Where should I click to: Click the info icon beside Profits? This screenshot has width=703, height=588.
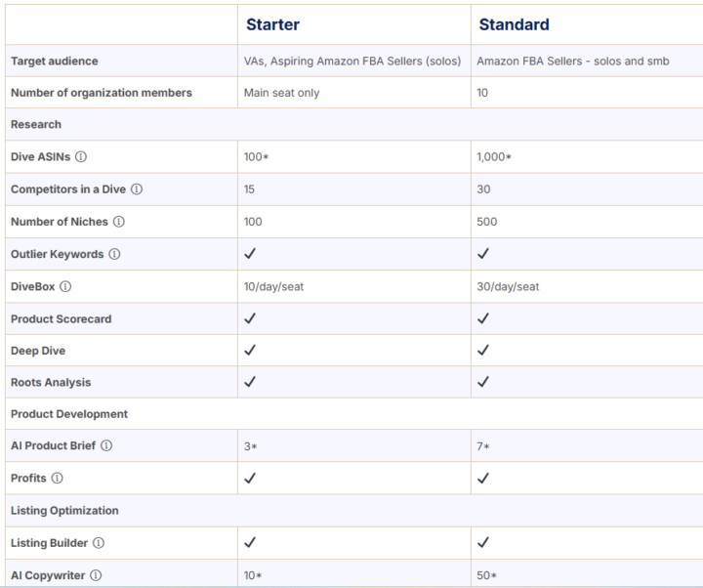coord(58,478)
